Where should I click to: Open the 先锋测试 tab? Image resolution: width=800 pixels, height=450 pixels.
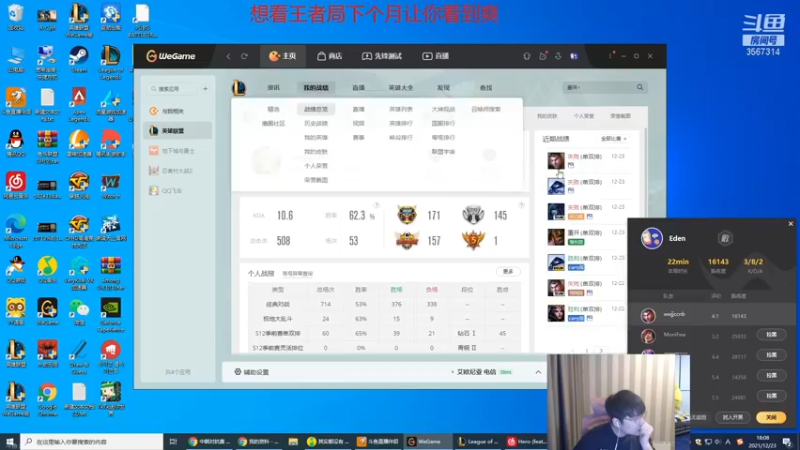(382, 56)
